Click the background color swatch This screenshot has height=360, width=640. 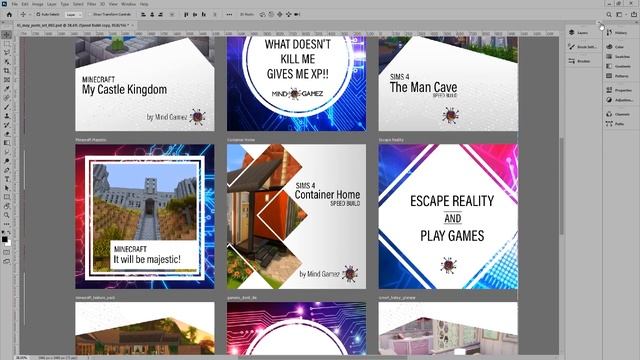click(x=8, y=242)
